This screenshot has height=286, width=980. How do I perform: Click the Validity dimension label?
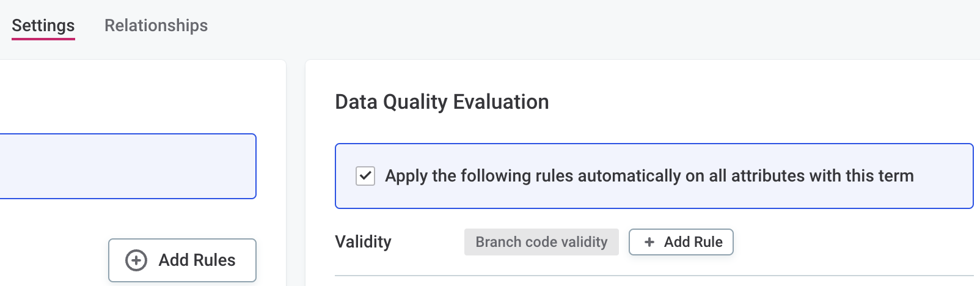pyautogui.click(x=363, y=242)
